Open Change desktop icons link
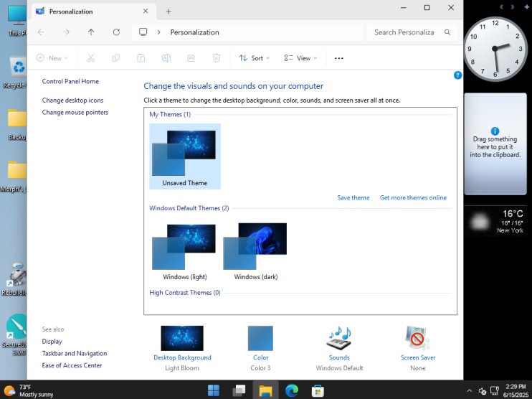Viewport: 532px width, 399px height. pyautogui.click(x=72, y=100)
